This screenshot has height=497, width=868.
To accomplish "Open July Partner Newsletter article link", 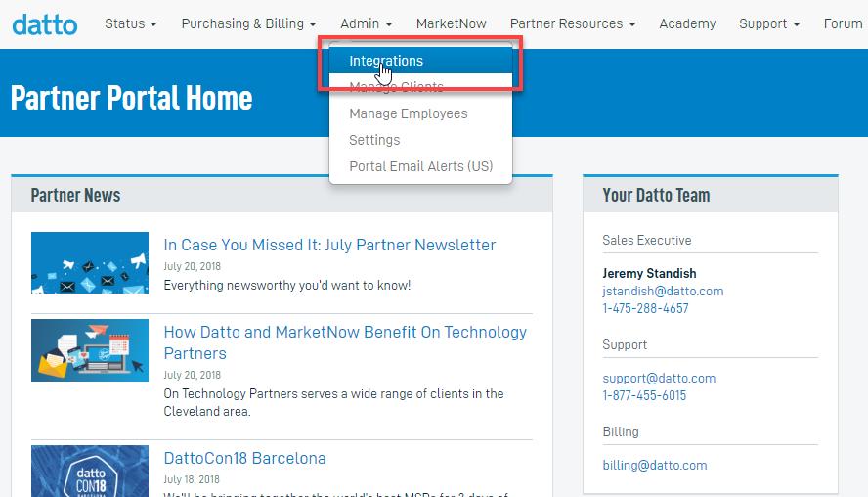I will (329, 245).
